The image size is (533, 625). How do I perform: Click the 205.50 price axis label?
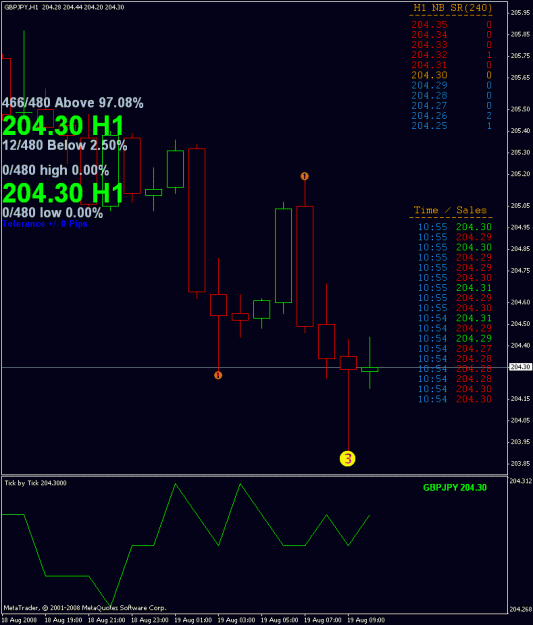(520, 109)
